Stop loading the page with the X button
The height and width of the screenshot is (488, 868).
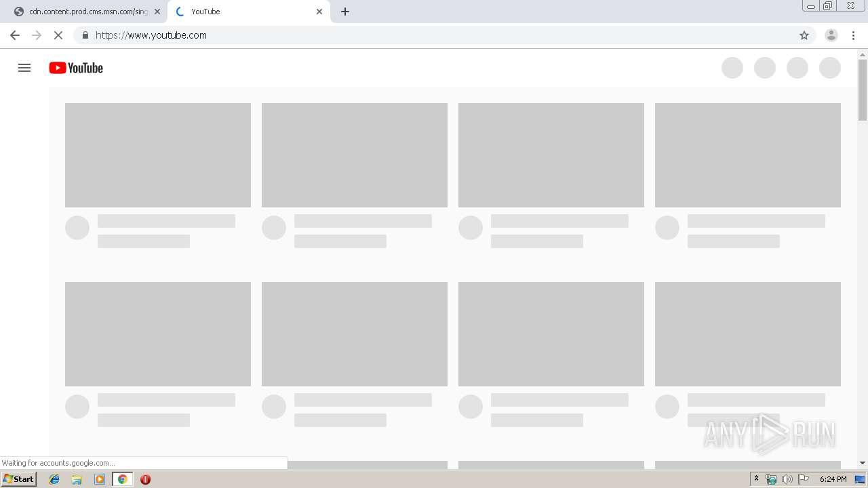(x=58, y=35)
